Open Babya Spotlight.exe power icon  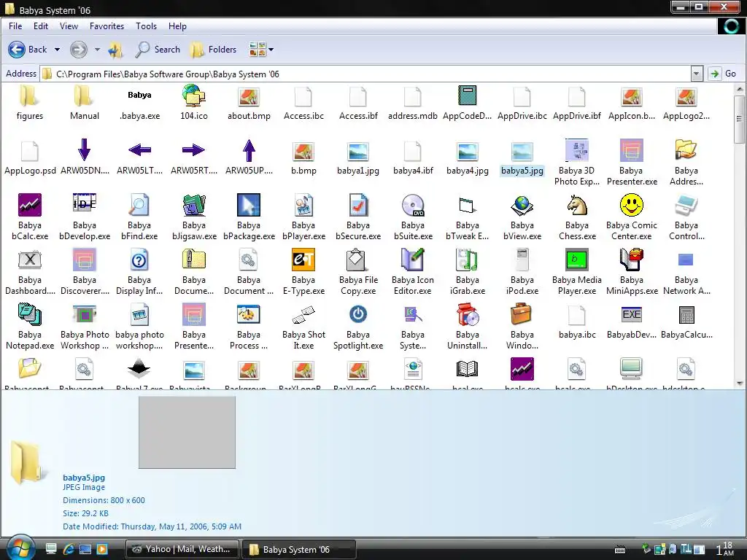[358, 315]
